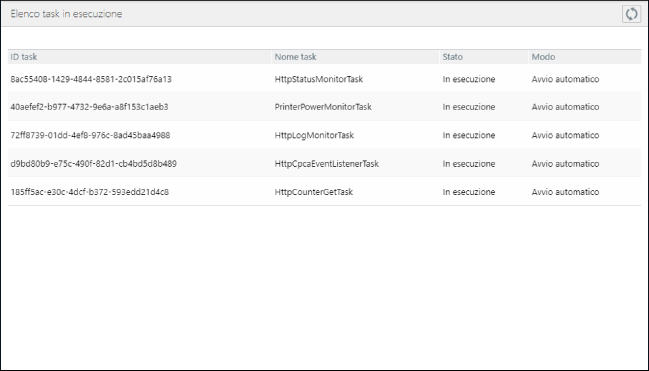Select ID 8ac55408-1429-4844-8581-2c015af76a13
Viewport: 649px width, 371px height.
pyautogui.click(x=91, y=79)
